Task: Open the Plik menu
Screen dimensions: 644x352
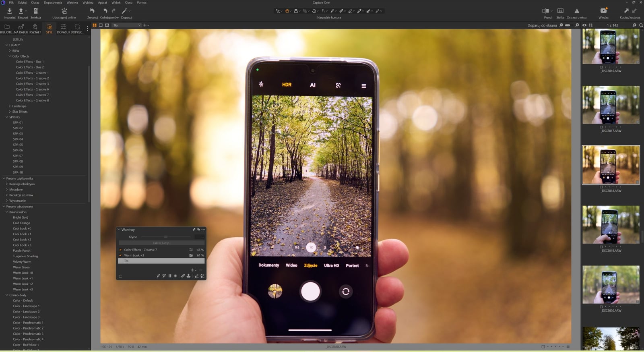Action: pyautogui.click(x=11, y=2)
